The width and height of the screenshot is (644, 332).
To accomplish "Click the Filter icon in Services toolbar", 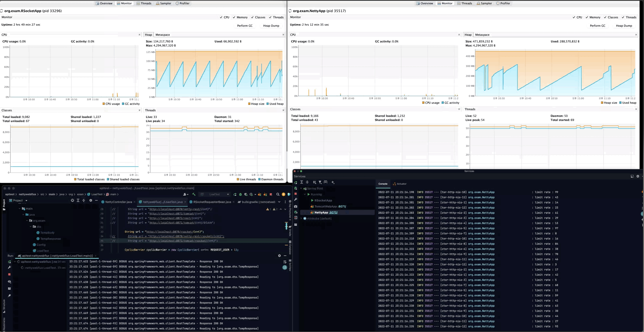I will coord(320,182).
